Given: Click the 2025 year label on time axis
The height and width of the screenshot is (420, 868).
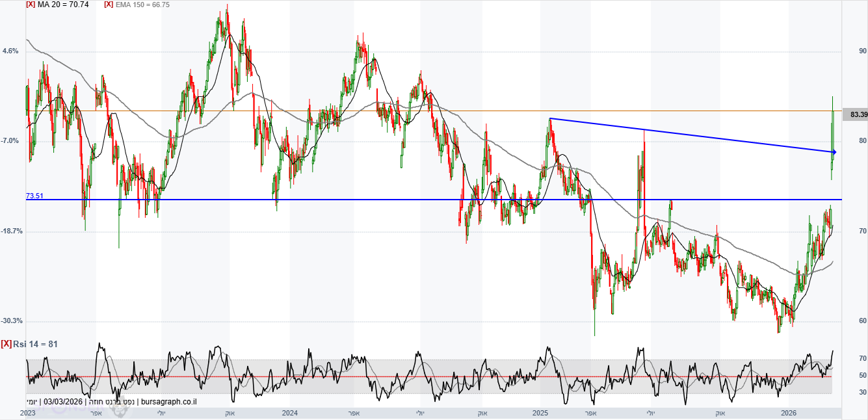Looking at the screenshot, I should click(x=541, y=413).
